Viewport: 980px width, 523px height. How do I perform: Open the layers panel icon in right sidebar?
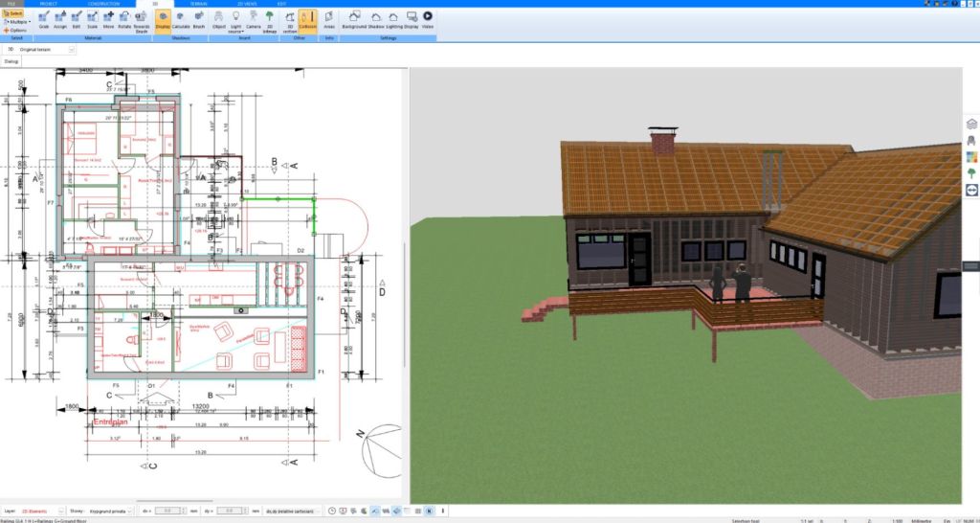(971, 124)
